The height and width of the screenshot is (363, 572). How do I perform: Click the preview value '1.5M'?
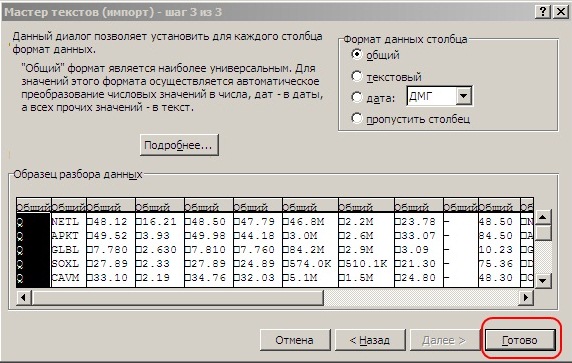click(359, 277)
